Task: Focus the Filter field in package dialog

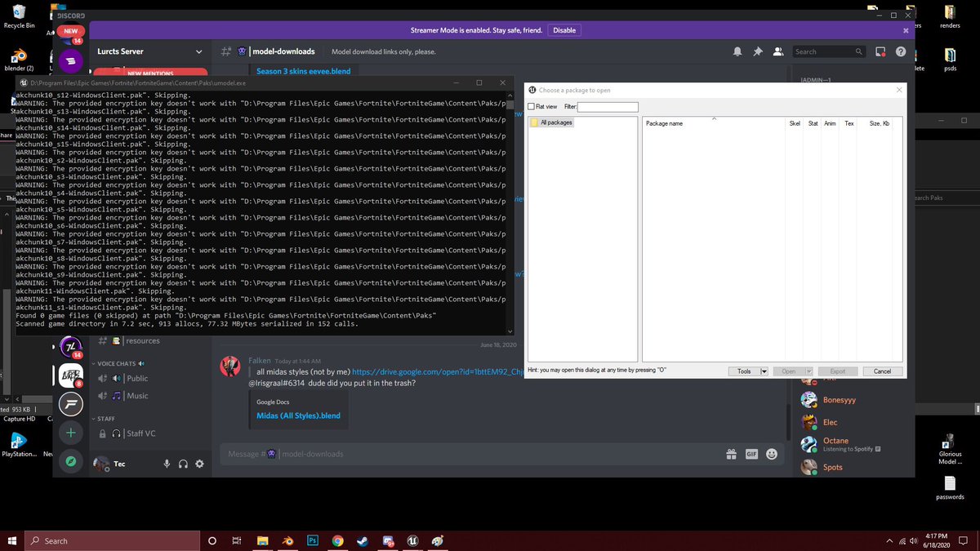Action: click(608, 107)
